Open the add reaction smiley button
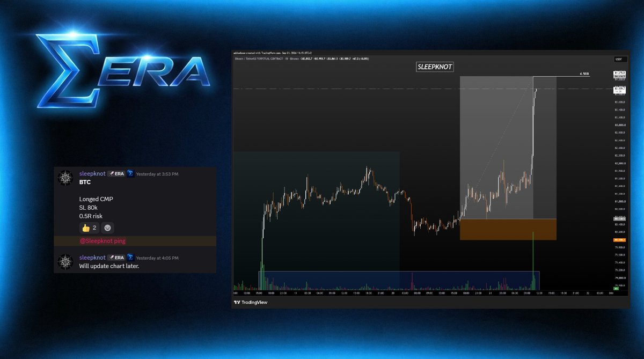 [x=107, y=228]
